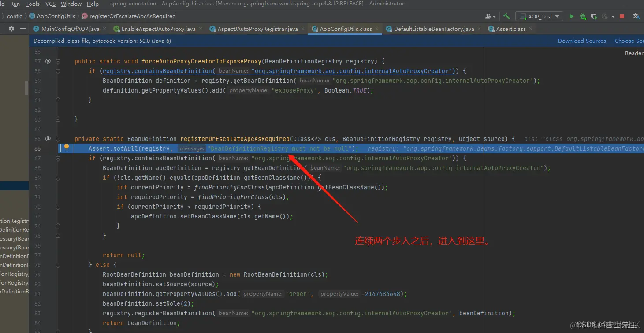
Task: Open project panel gear settings
Action: (11, 29)
